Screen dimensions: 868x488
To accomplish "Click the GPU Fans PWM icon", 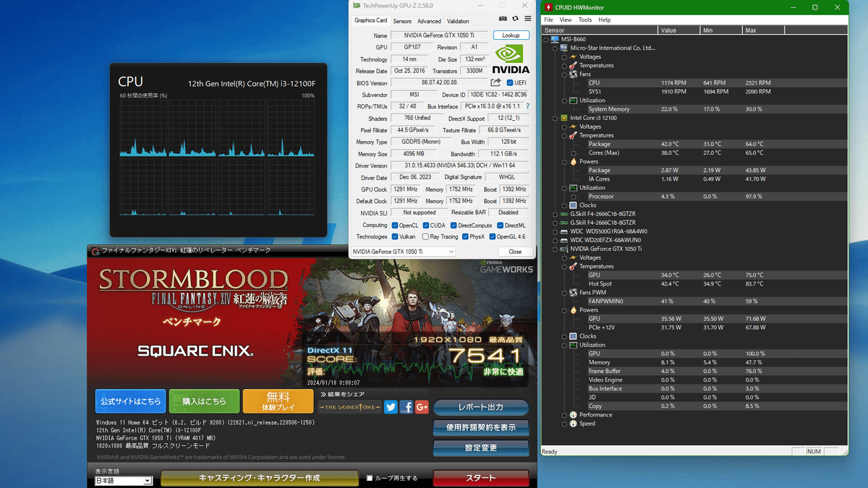I will [x=573, y=293].
